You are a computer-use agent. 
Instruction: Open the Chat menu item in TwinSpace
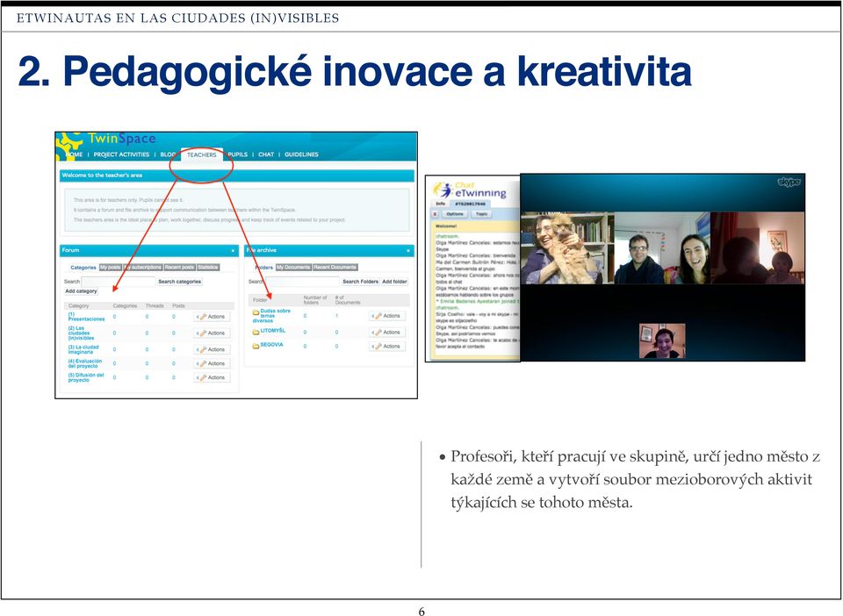coord(266,154)
